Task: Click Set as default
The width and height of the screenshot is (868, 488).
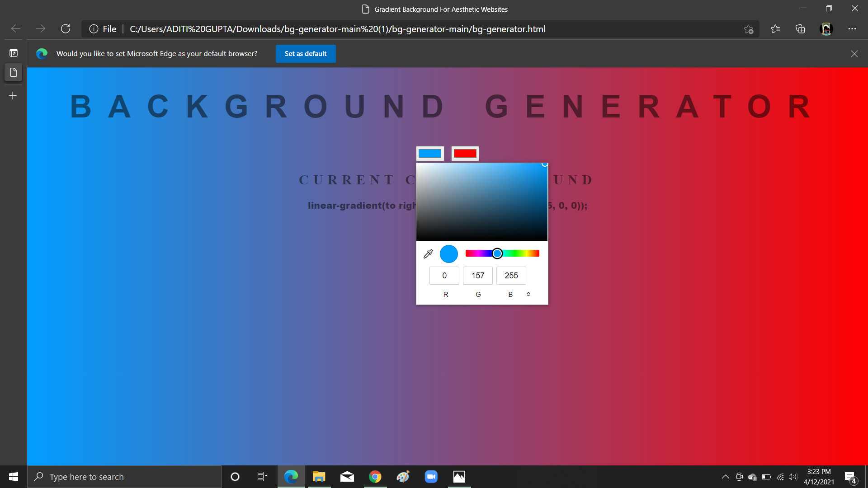Action: (x=305, y=53)
